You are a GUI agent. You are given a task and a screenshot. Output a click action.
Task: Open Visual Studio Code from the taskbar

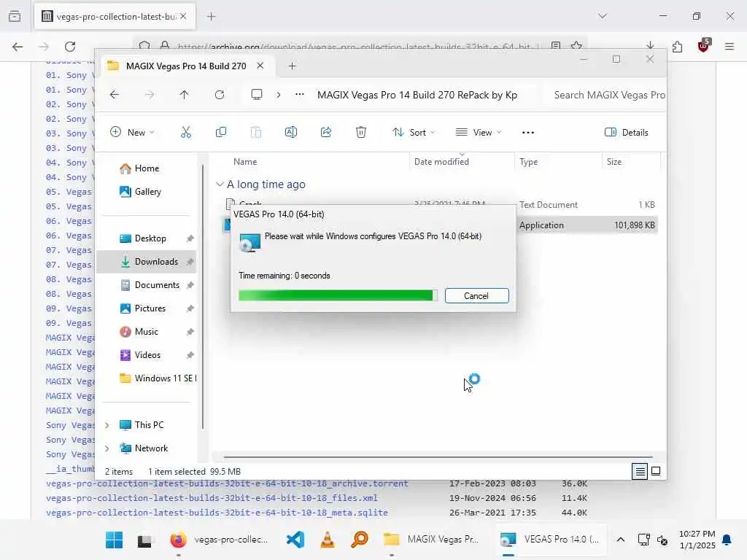click(x=295, y=540)
